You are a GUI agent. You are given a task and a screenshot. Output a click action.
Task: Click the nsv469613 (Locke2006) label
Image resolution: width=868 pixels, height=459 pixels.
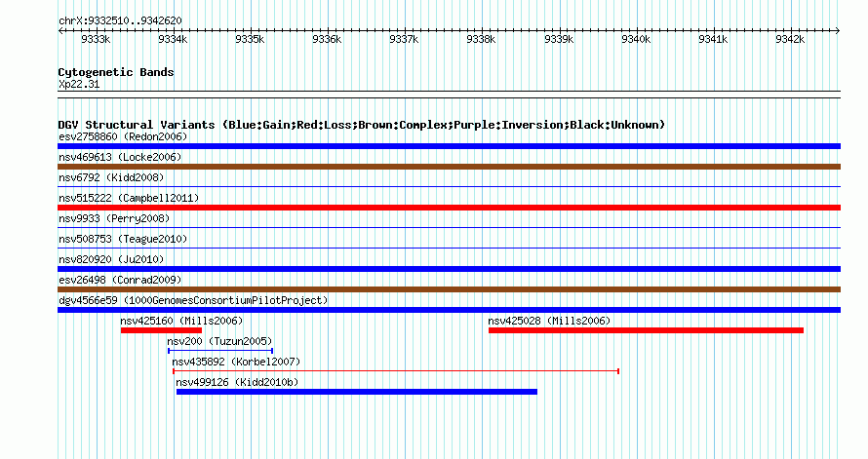pyautogui.click(x=120, y=157)
